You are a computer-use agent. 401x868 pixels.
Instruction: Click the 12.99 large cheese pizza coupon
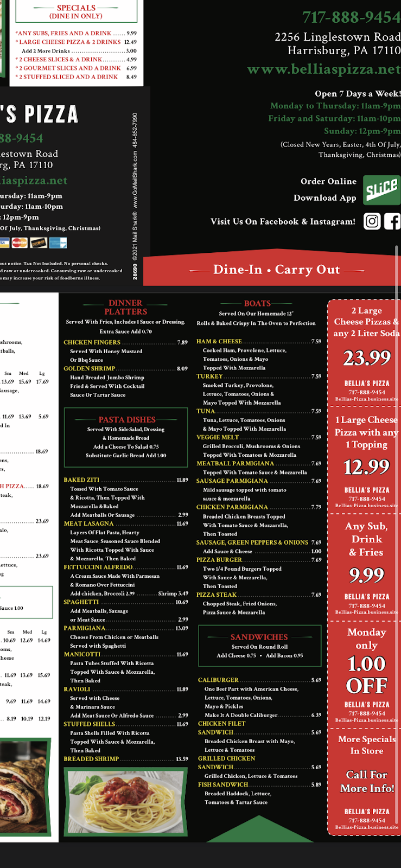point(366,459)
